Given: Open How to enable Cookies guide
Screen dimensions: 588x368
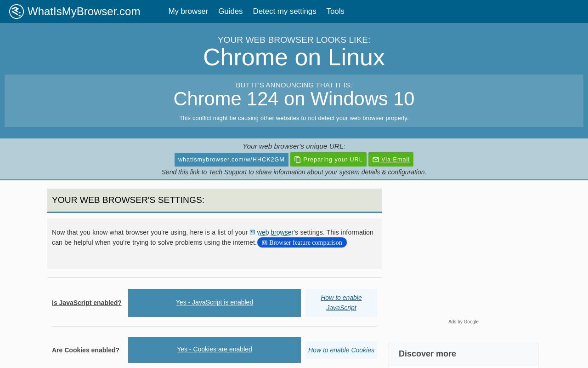Looking at the screenshot, I should [341, 350].
